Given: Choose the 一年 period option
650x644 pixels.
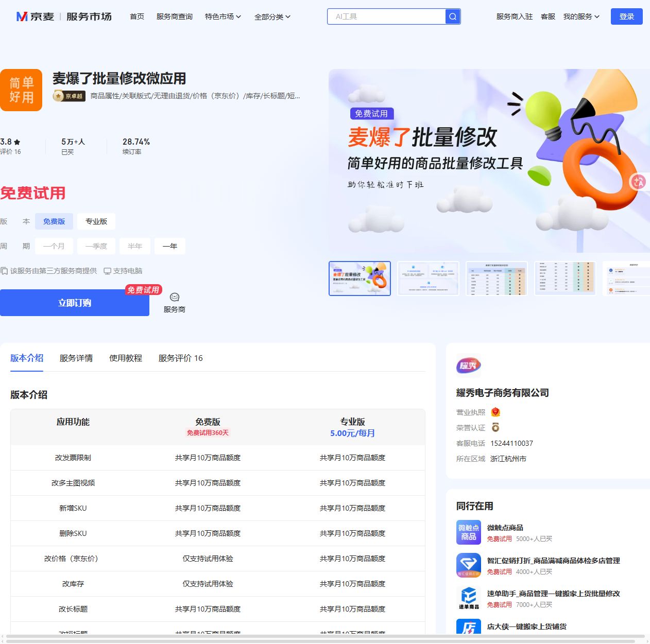Looking at the screenshot, I should pyautogui.click(x=170, y=246).
